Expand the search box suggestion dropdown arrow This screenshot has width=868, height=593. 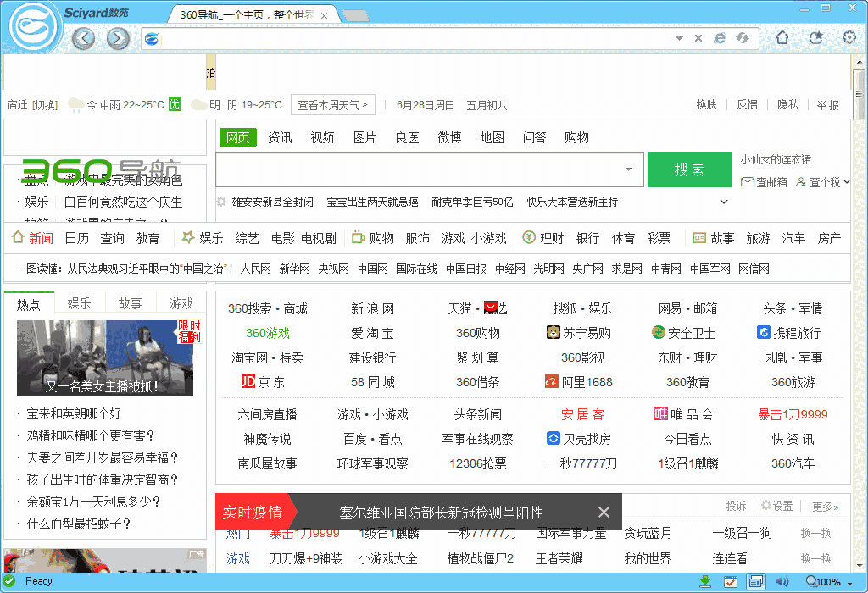pyautogui.click(x=628, y=169)
